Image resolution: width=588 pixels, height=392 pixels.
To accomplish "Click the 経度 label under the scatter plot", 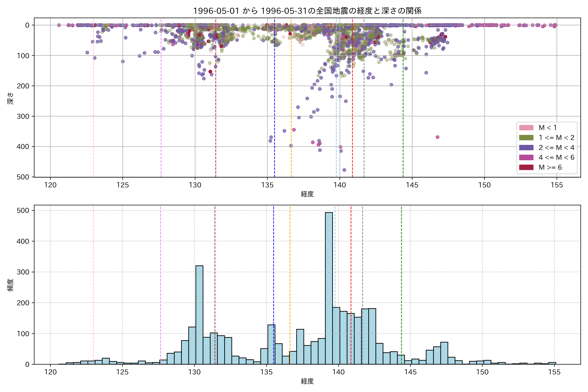I will [307, 194].
